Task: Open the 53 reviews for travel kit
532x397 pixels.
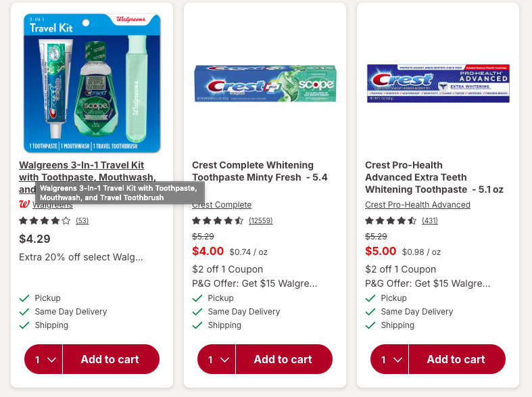Action: 82,220
